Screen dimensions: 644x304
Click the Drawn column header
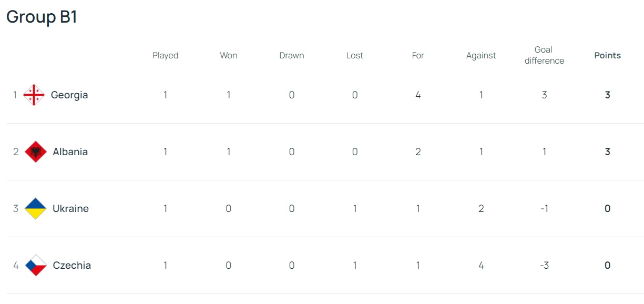tap(292, 55)
